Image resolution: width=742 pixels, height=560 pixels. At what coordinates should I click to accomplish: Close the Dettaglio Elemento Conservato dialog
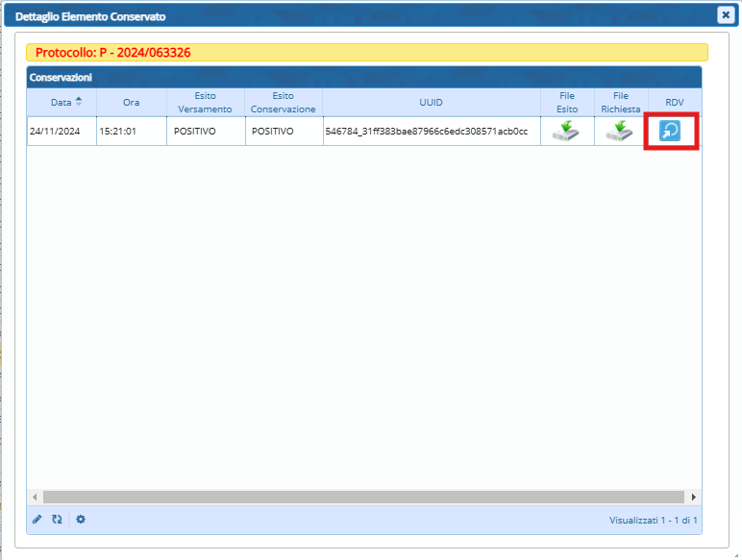coord(726,14)
